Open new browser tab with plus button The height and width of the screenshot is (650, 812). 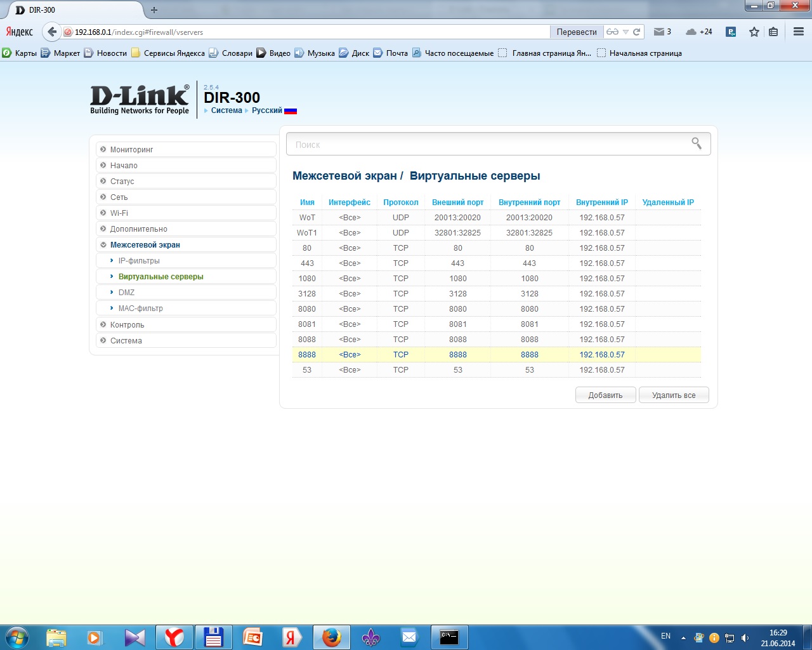pos(154,10)
